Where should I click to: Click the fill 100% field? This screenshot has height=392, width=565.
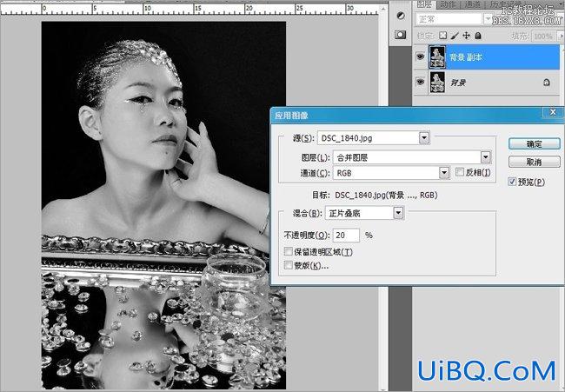pos(544,36)
